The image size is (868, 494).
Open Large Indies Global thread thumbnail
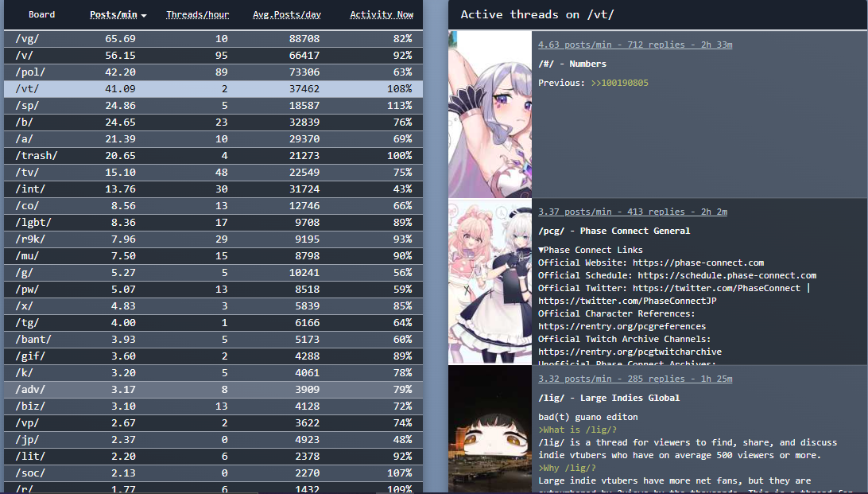490,430
